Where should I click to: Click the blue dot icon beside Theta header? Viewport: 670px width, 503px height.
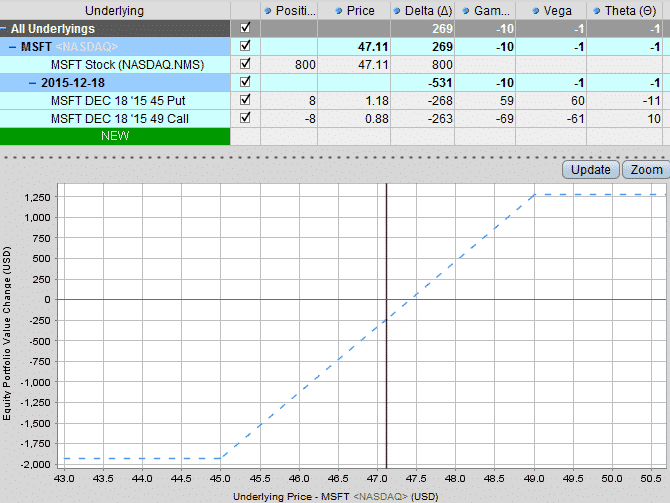[x=597, y=11]
